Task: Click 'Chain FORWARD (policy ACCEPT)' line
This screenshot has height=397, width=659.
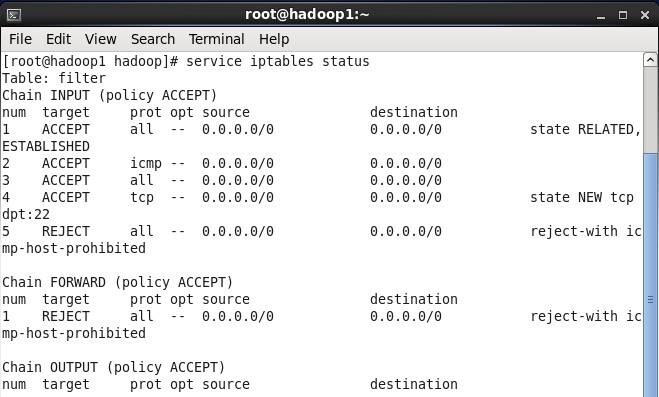Action: click(x=118, y=282)
